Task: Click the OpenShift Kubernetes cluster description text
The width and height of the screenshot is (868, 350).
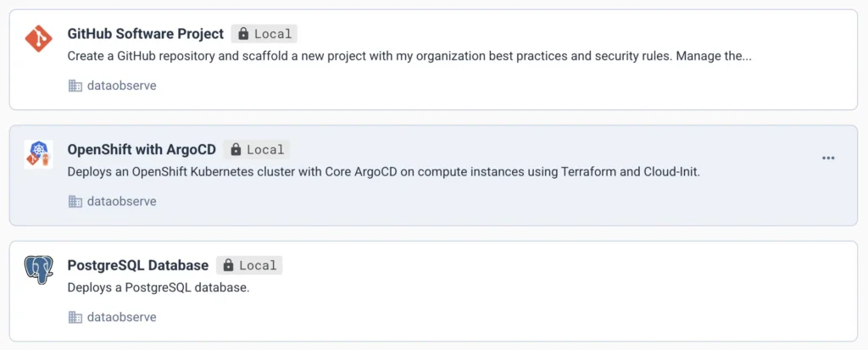Action: [x=383, y=172]
